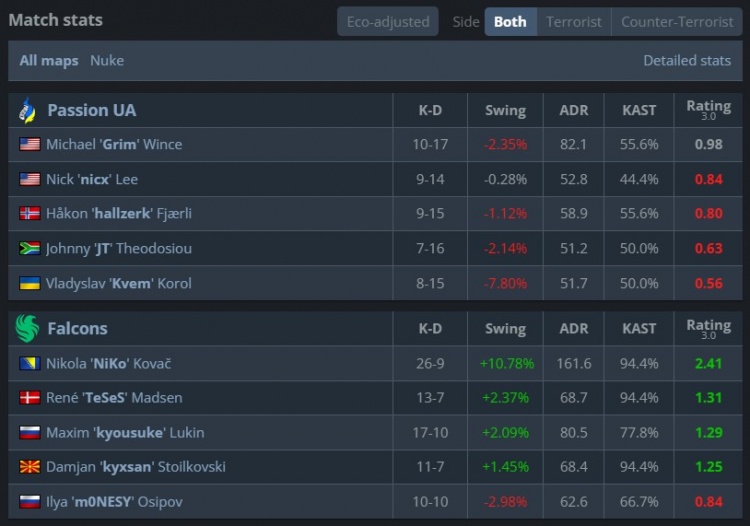Switch side filter to Counter-Terrorist
Image resolution: width=750 pixels, height=526 pixels.
coord(675,21)
